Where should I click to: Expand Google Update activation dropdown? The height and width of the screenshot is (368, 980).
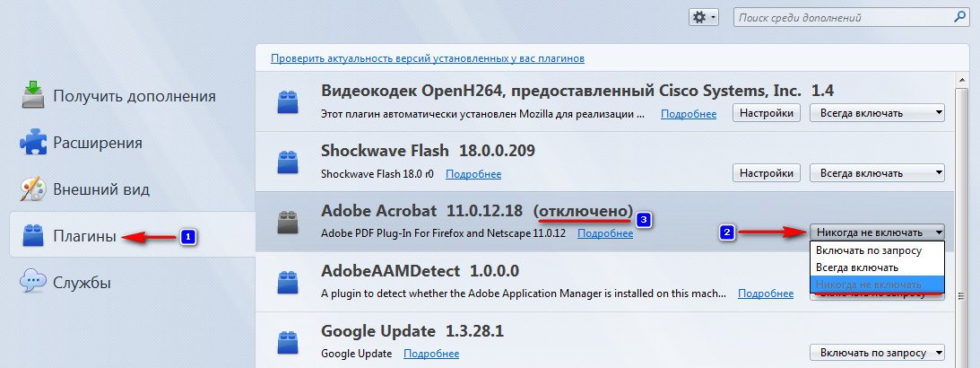point(877,354)
